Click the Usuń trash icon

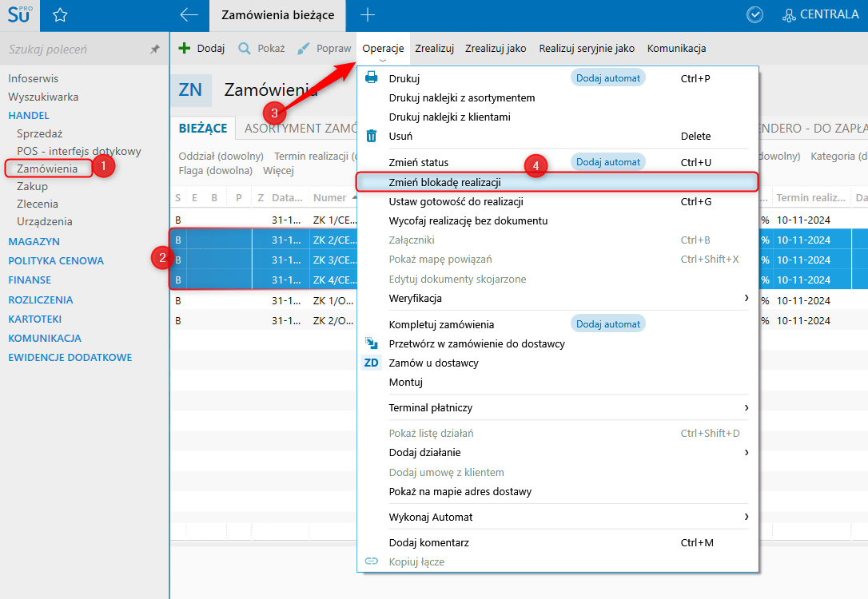click(x=372, y=136)
